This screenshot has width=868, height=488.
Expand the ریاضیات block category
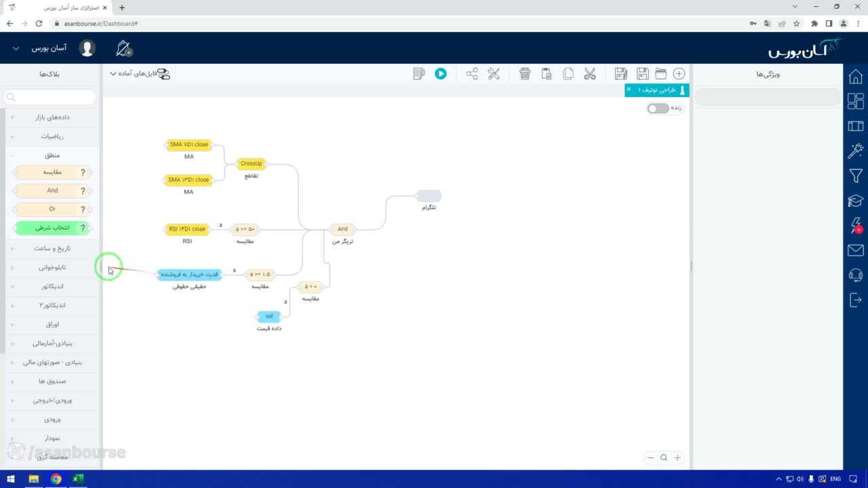tap(53, 136)
